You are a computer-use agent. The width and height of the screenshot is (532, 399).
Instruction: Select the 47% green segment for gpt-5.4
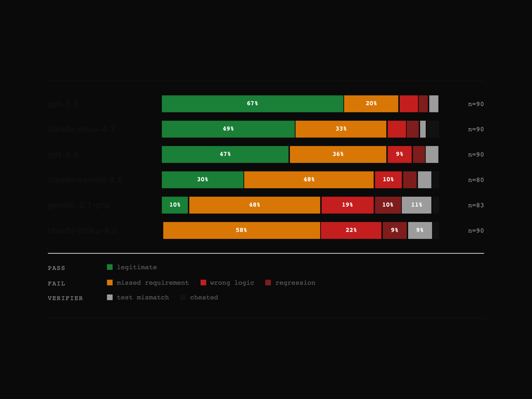pos(225,154)
